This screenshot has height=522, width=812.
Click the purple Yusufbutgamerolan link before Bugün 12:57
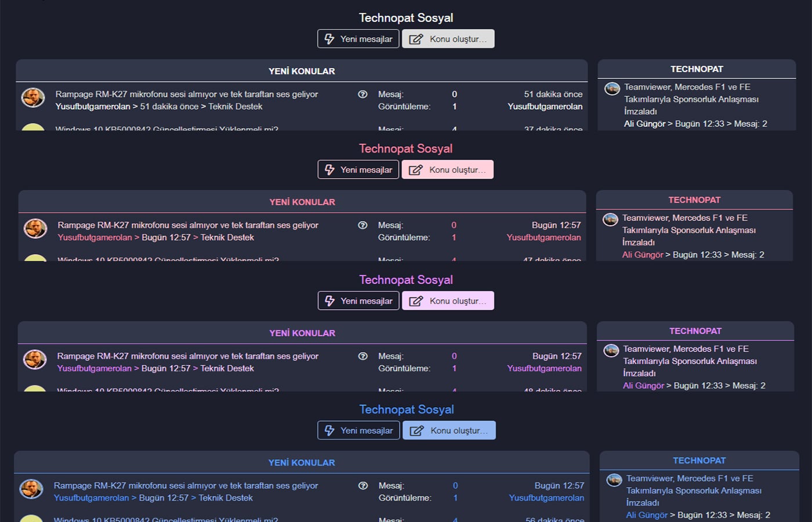point(94,368)
